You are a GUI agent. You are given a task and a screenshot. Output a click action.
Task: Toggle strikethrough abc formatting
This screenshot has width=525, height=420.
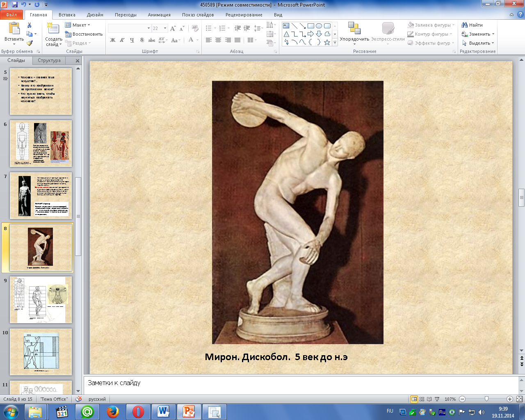151,40
